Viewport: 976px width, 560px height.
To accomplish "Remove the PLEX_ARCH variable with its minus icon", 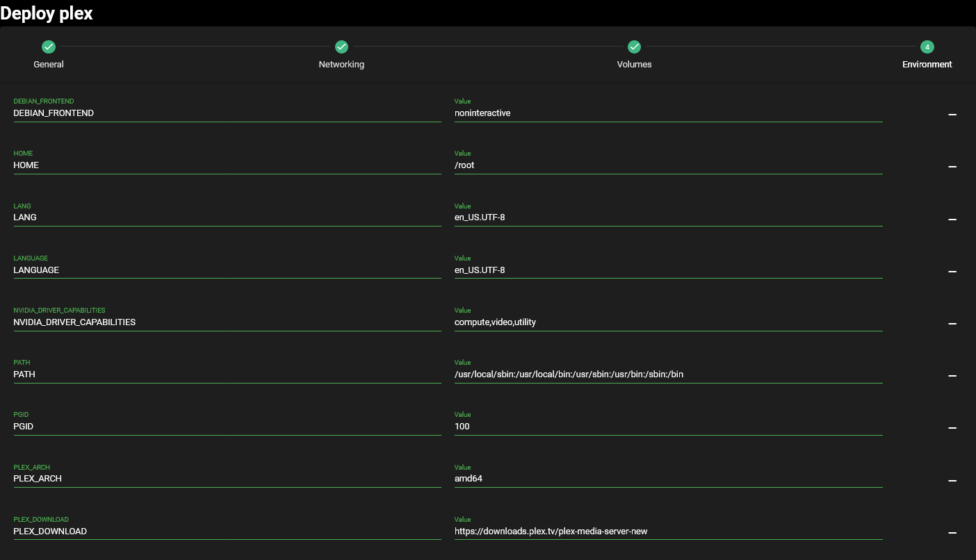I will [x=952, y=481].
